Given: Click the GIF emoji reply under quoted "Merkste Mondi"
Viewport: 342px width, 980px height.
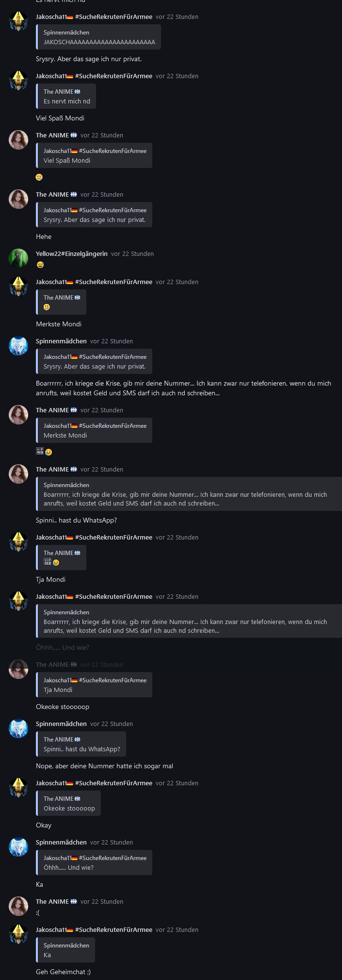Looking at the screenshot, I should [x=40, y=452].
